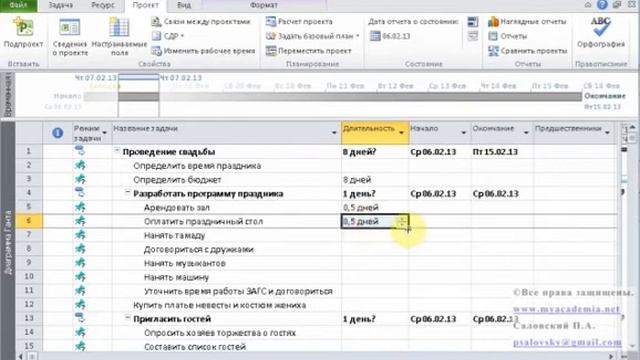This screenshot has width=640, height=360.
Task: Select the Проект ribbon tab
Action: [146, 5]
